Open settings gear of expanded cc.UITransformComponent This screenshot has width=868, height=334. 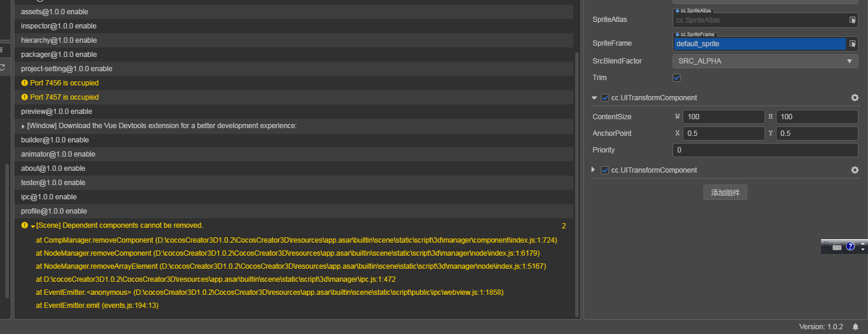[x=854, y=98]
